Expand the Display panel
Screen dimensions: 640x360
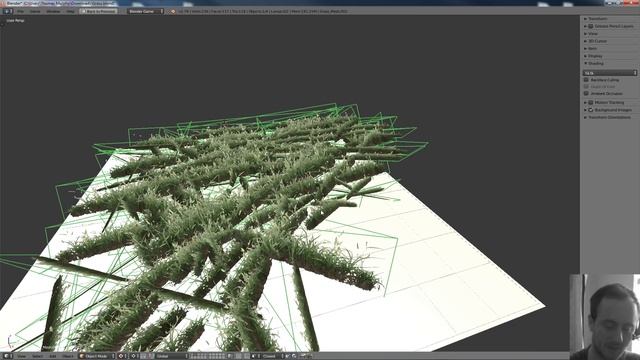(x=595, y=56)
